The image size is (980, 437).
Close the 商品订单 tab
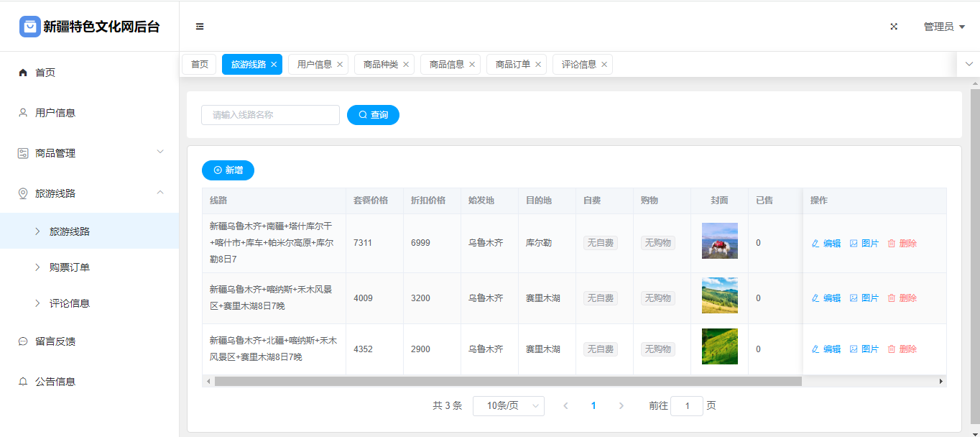pyautogui.click(x=538, y=65)
